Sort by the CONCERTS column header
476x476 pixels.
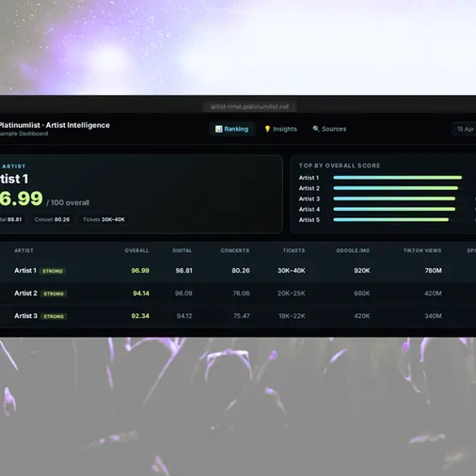(x=235, y=250)
